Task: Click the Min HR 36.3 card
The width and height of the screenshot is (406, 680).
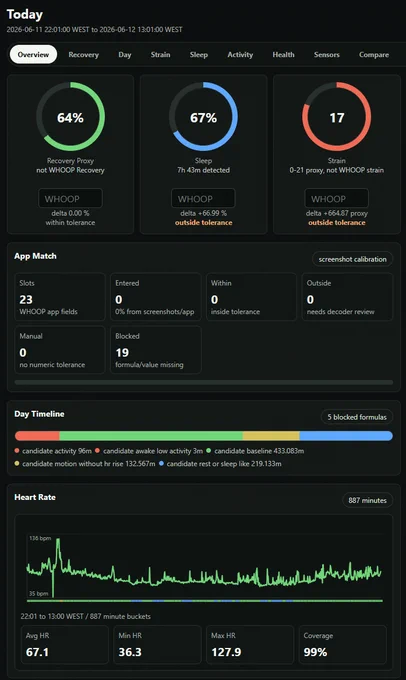Action: pos(157,644)
